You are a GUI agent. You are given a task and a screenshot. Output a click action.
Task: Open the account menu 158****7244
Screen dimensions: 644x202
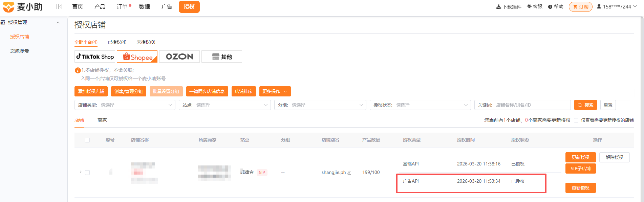tap(617, 6)
